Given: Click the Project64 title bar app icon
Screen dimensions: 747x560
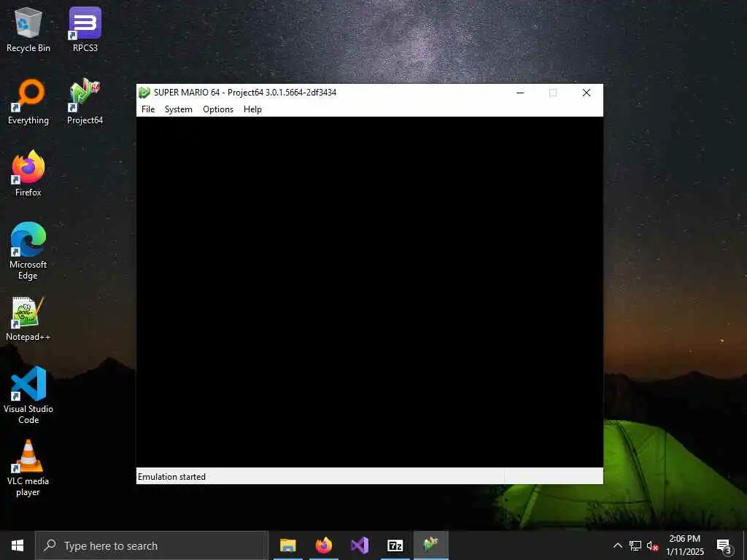Looking at the screenshot, I should tap(144, 93).
